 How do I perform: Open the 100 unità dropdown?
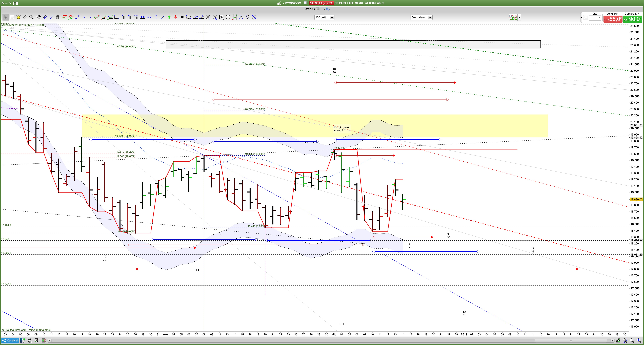click(x=324, y=17)
